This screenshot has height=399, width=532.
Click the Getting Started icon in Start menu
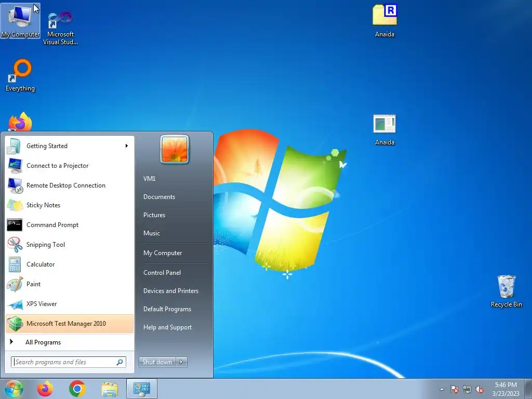15,146
